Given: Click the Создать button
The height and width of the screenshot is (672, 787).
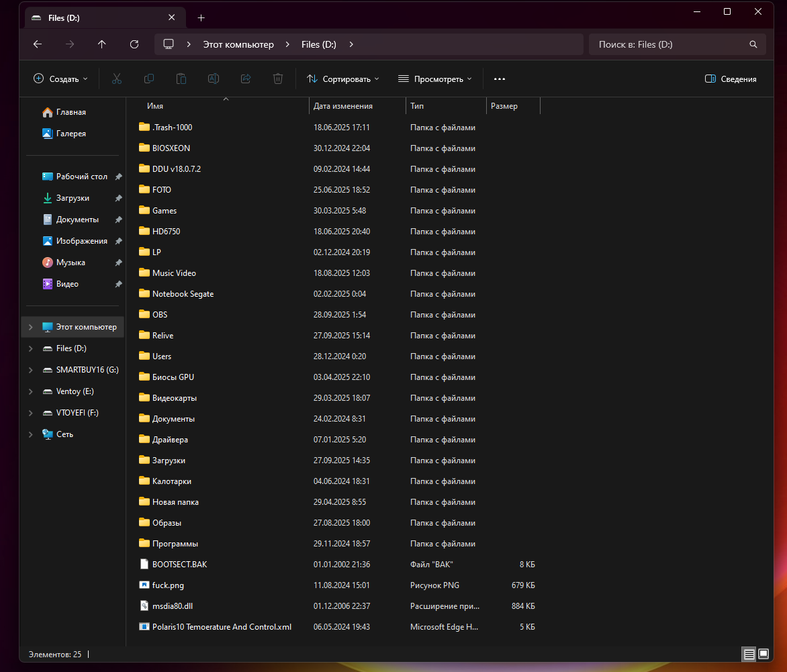Looking at the screenshot, I should pyautogui.click(x=60, y=79).
